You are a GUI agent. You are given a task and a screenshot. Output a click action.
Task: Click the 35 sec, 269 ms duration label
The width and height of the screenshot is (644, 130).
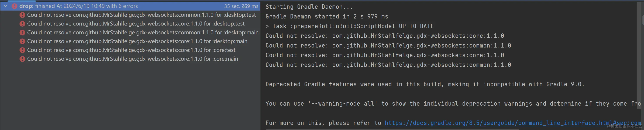(x=241, y=6)
